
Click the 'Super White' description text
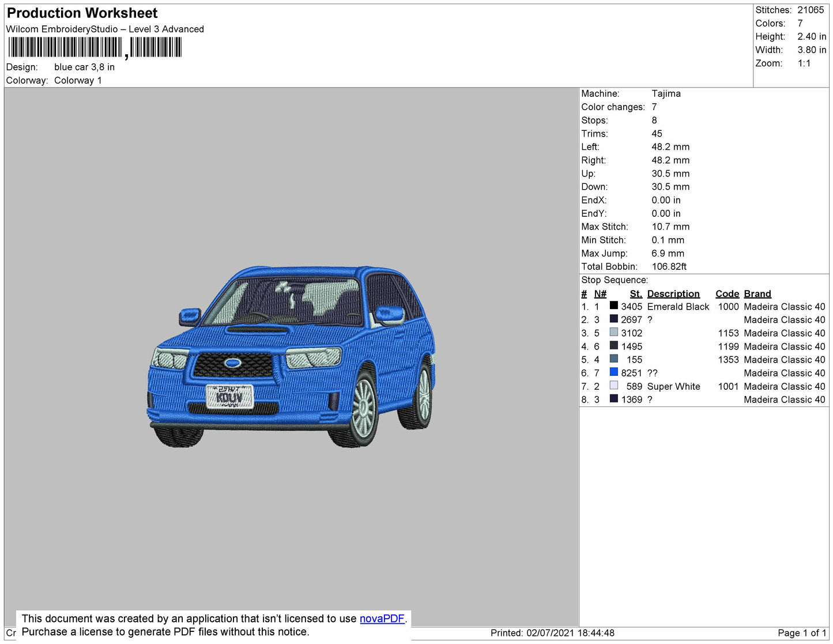(673, 386)
